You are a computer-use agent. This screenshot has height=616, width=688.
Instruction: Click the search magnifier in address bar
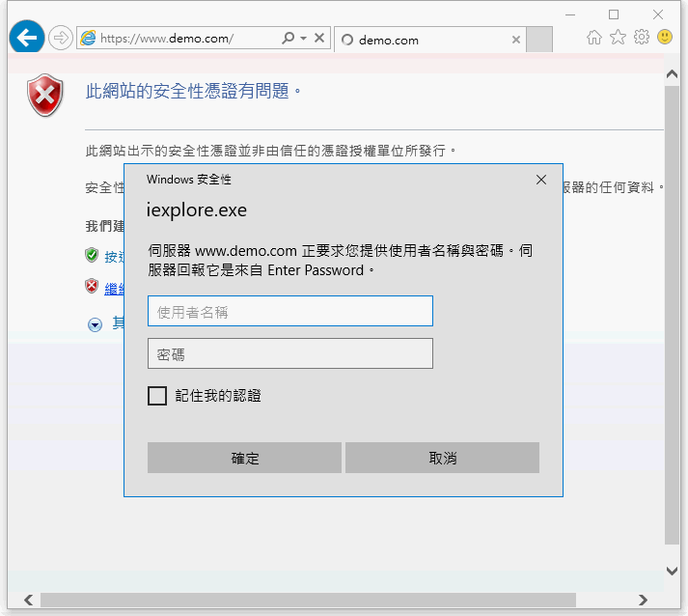288,38
